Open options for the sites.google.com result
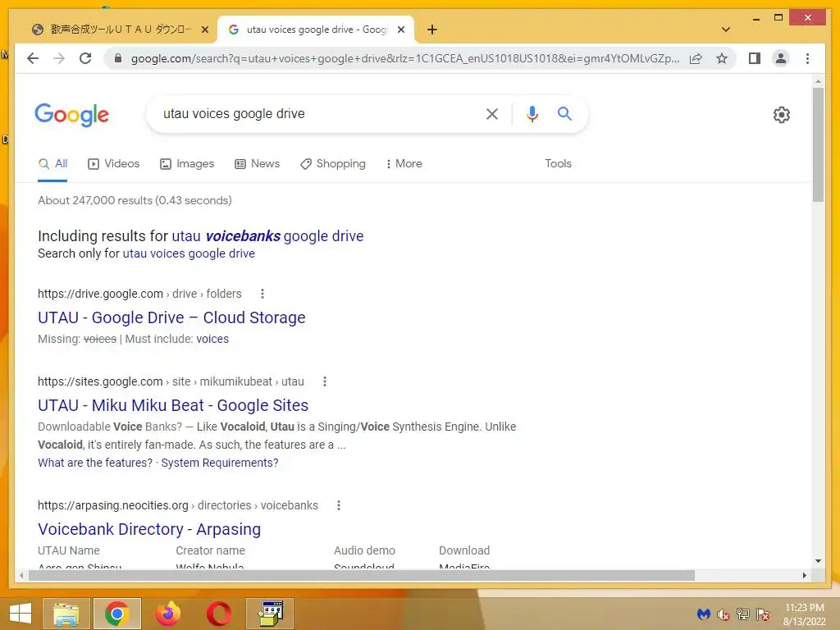 pos(324,381)
